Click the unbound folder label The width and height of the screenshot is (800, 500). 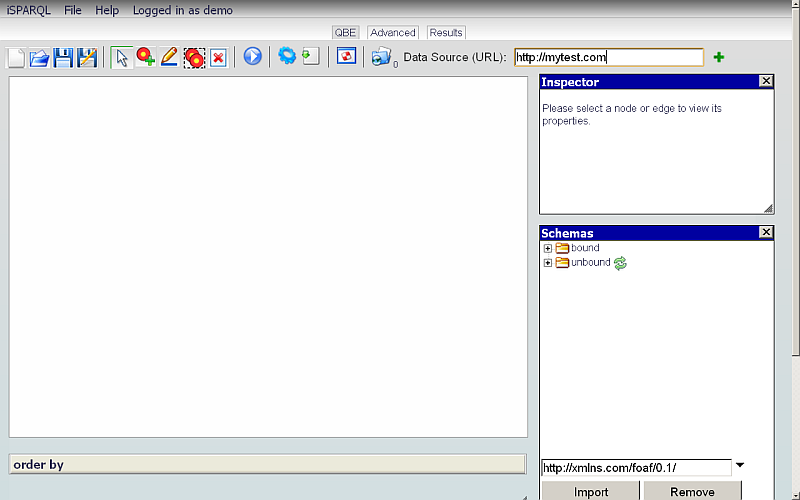pos(590,262)
